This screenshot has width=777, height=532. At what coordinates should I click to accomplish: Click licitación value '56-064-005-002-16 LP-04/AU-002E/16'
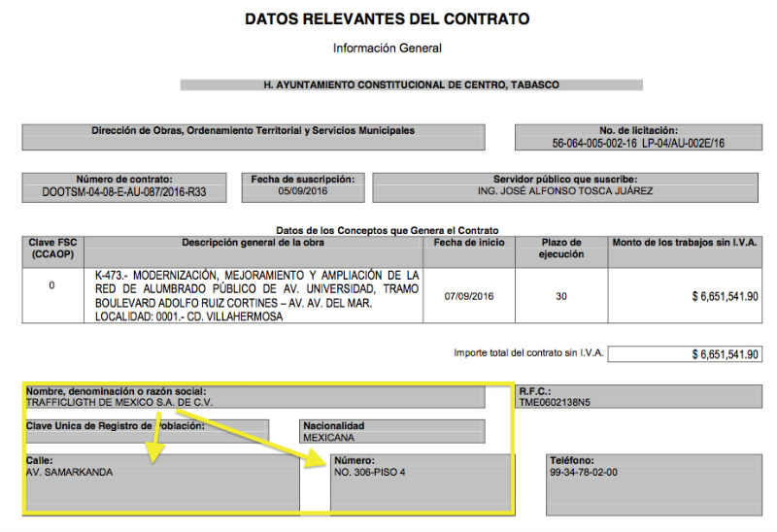click(638, 143)
